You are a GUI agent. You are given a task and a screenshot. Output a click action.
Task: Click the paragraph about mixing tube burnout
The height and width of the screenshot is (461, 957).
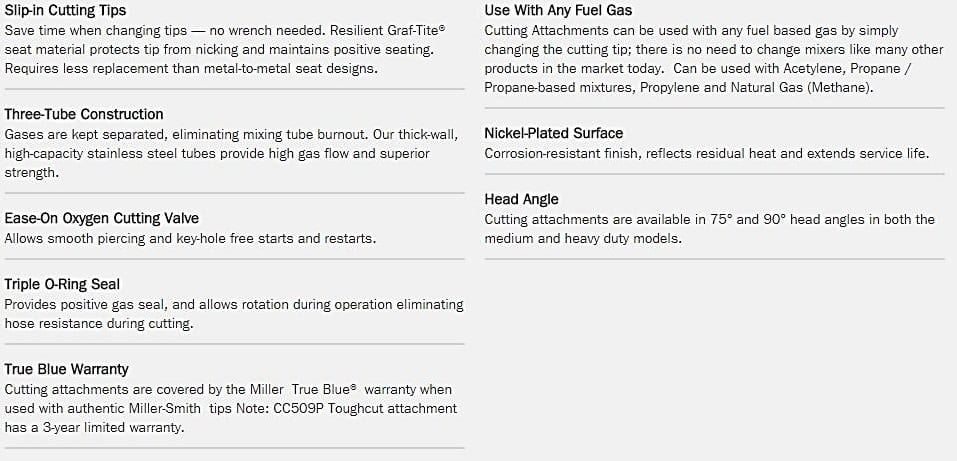pyautogui.click(x=235, y=153)
